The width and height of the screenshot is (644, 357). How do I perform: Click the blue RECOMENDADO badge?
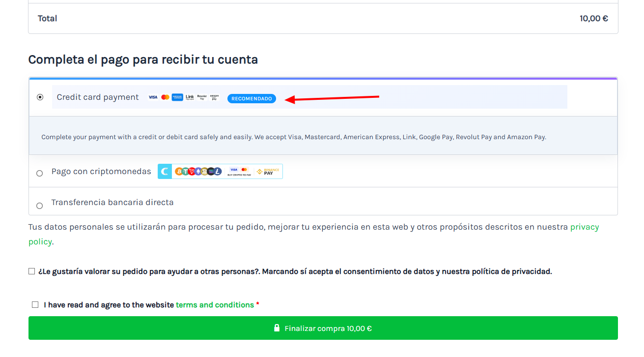(252, 99)
